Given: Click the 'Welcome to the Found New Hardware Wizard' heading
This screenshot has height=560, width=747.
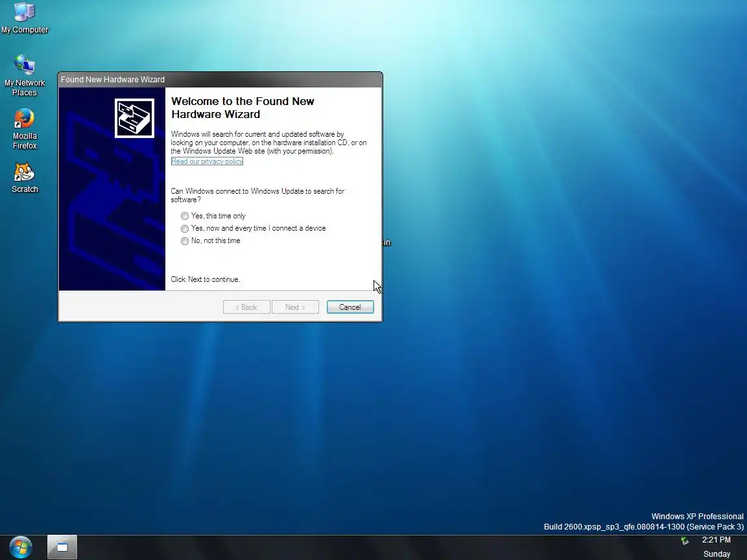Looking at the screenshot, I should pos(243,108).
